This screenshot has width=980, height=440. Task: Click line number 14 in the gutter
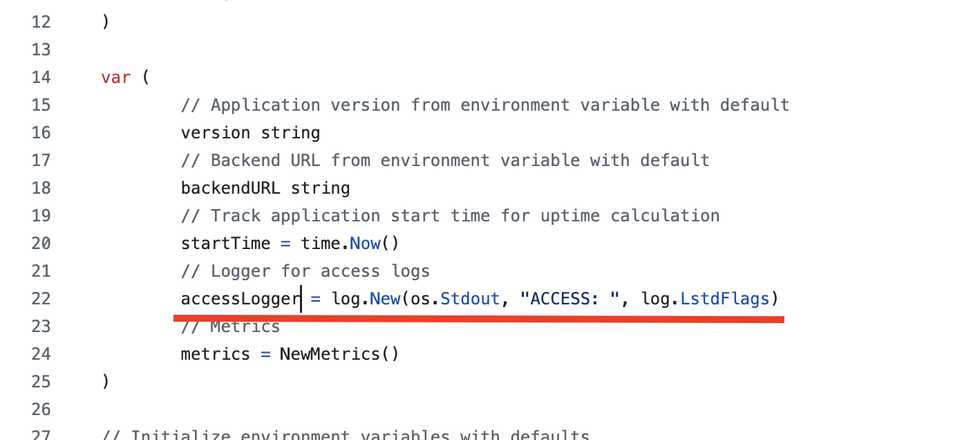pyautogui.click(x=41, y=77)
